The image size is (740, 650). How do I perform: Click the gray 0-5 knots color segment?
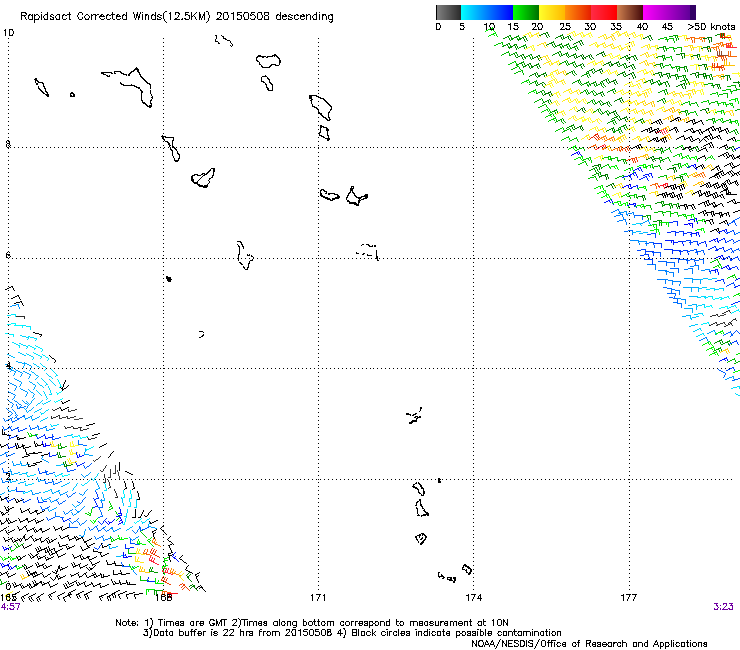tap(448, 12)
